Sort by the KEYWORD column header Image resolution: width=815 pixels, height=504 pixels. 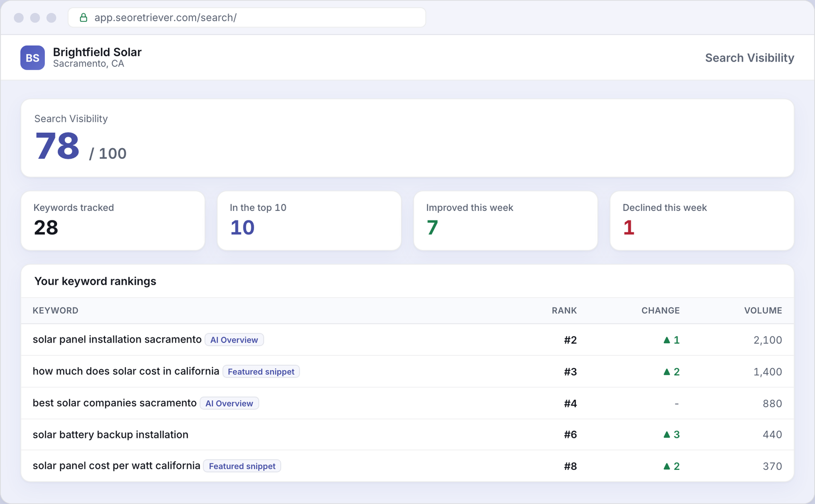point(56,311)
